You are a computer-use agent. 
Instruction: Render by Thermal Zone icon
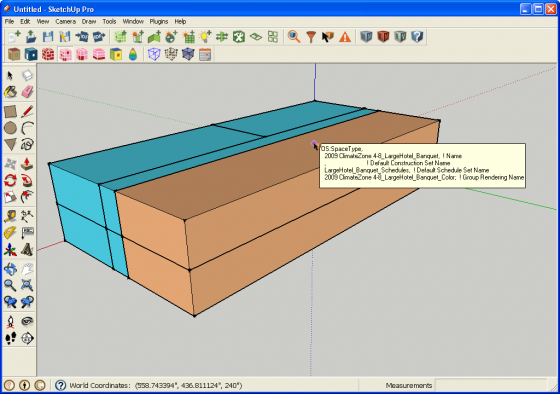point(82,54)
